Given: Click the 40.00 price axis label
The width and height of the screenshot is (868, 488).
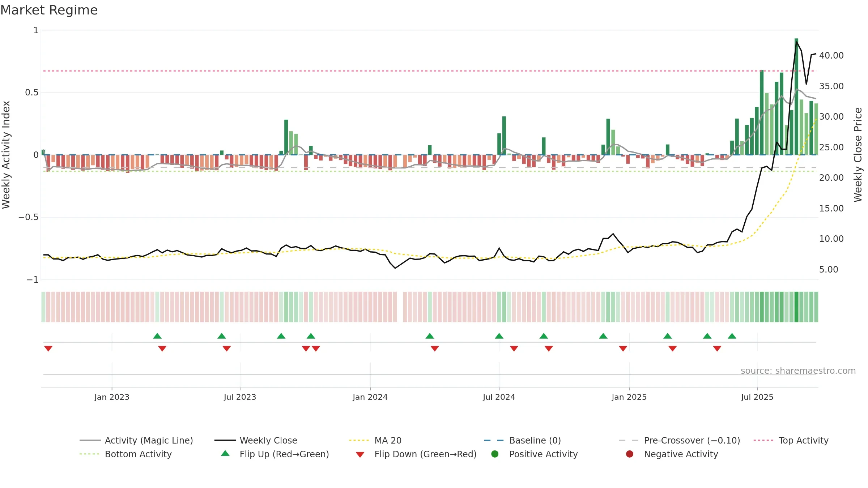Looking at the screenshot, I should (x=831, y=55).
